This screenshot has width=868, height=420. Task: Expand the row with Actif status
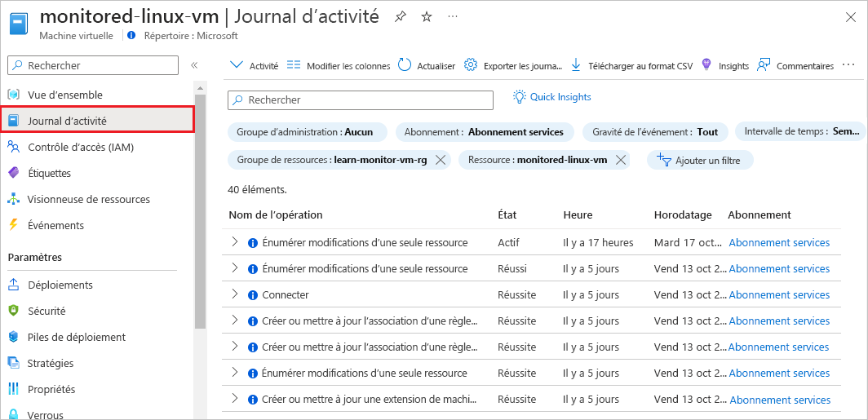(x=235, y=242)
